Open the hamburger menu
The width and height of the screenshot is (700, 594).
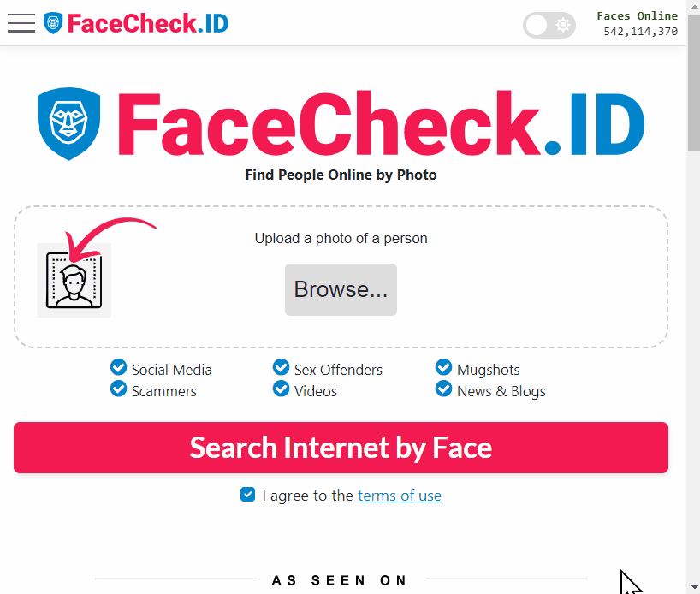point(21,23)
